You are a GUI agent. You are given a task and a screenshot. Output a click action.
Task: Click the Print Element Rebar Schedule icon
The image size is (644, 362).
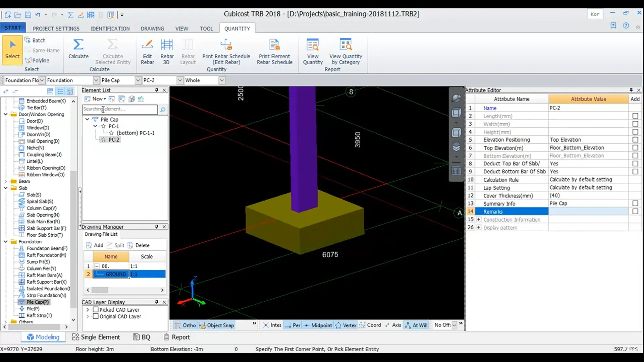pyautogui.click(x=274, y=45)
